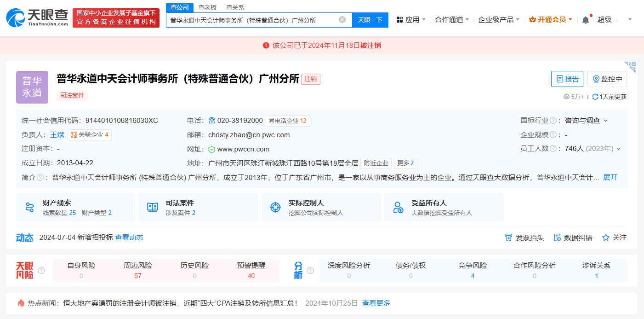
Task: Click the 发票抬头 invoice icon
Action: pos(508,238)
